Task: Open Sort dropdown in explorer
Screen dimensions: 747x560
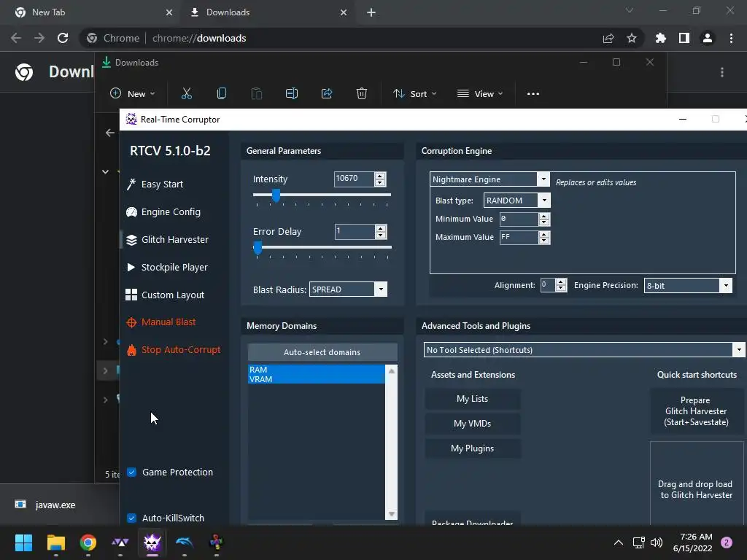Action: tap(414, 94)
